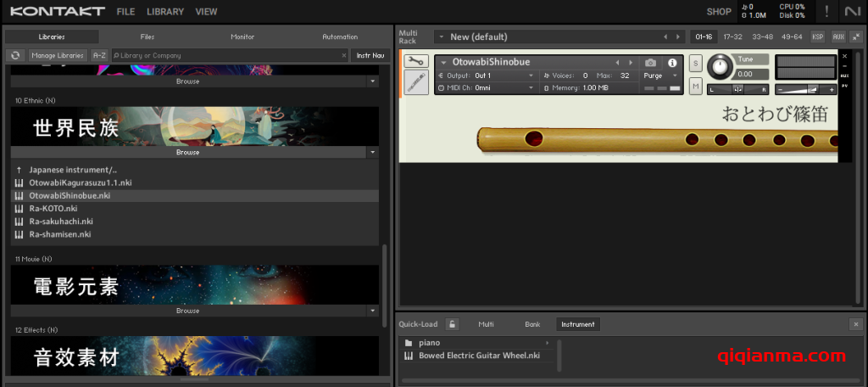Select the Ra-KOTO.nki file
868x387 pixels.
pyautogui.click(x=53, y=208)
